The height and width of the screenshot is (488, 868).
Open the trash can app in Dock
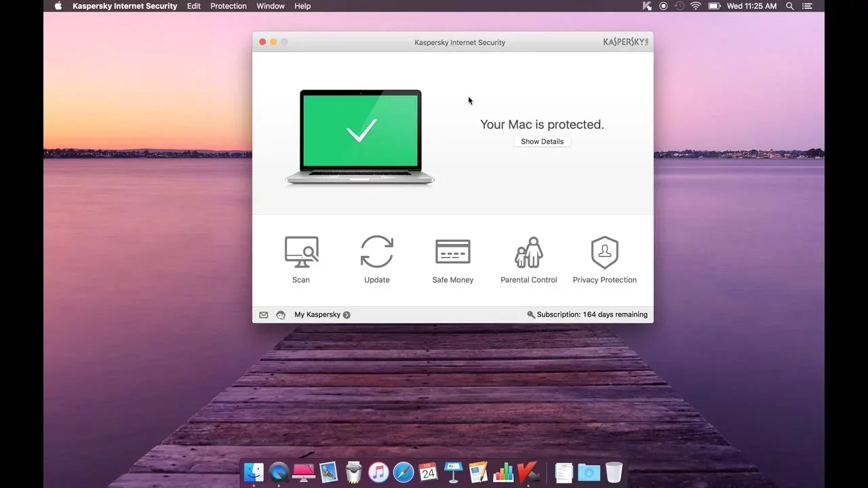coord(353,472)
